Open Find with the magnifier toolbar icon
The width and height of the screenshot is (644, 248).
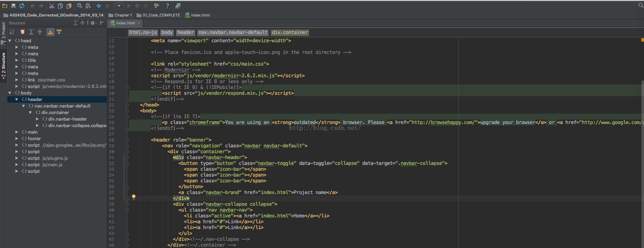pos(80,6)
